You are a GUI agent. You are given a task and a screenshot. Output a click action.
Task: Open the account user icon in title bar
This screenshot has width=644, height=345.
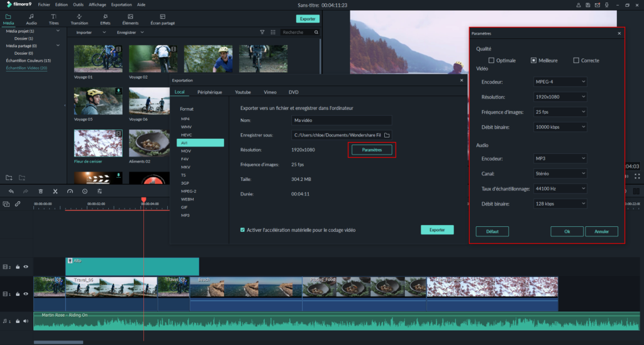(x=579, y=5)
